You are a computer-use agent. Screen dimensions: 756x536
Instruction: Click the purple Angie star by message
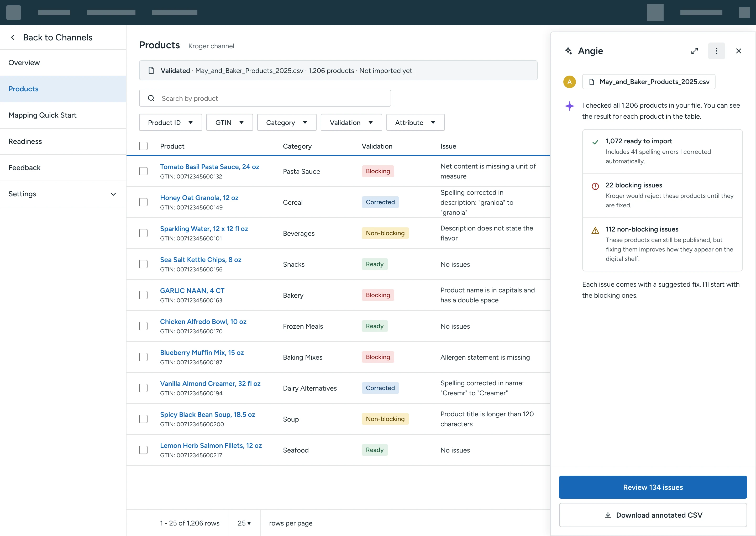(x=570, y=106)
